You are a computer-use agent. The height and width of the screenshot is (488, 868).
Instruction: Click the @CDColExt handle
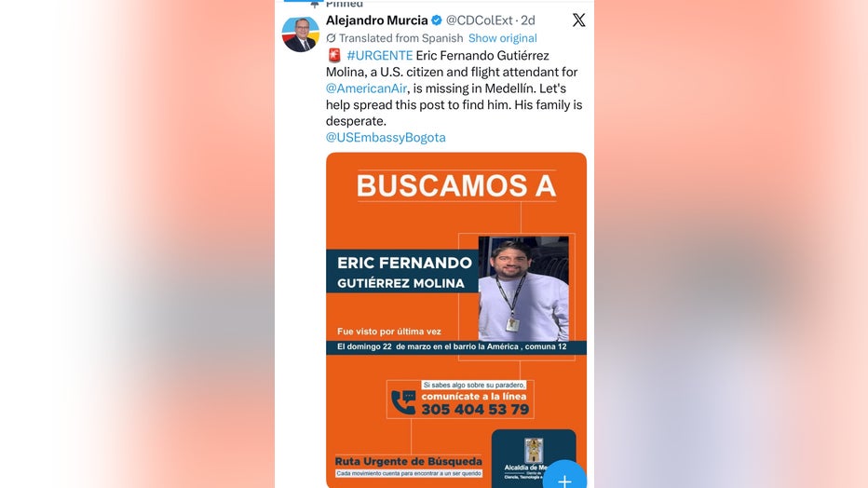pyautogui.click(x=480, y=20)
